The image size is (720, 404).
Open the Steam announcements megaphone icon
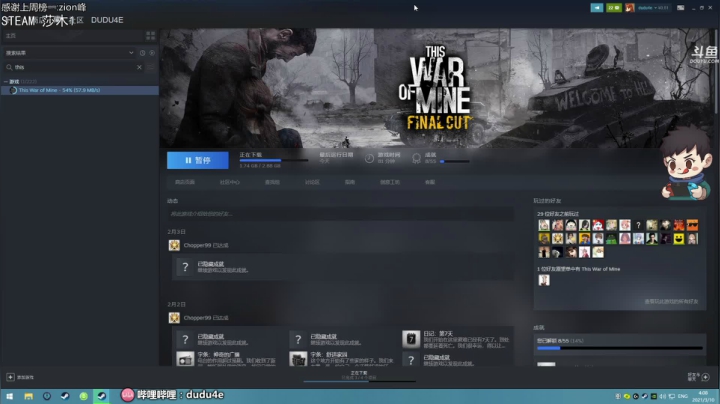(596, 8)
